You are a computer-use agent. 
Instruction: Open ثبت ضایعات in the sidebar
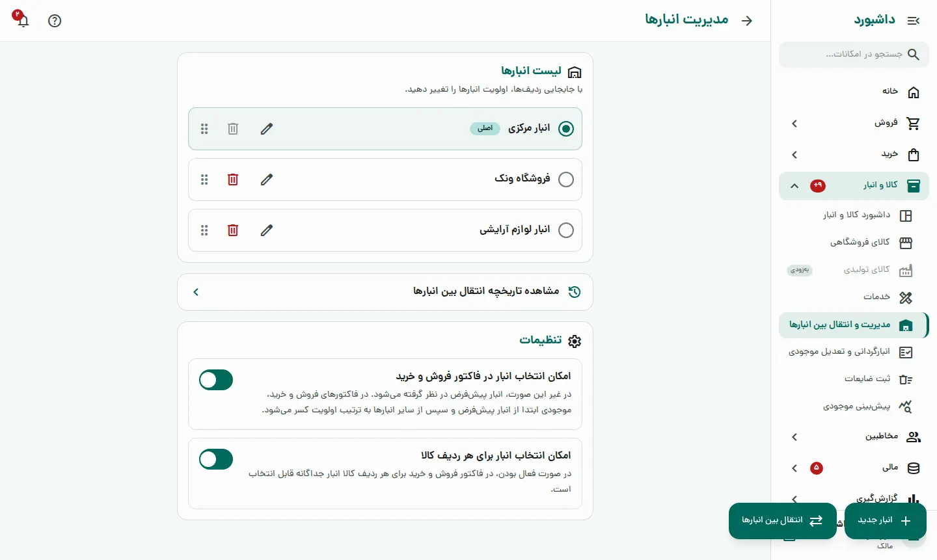pyautogui.click(x=854, y=380)
